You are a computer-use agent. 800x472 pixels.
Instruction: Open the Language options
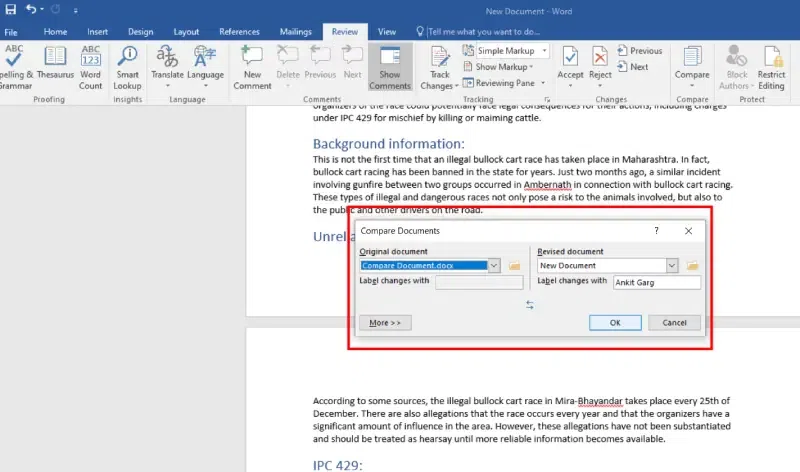pos(205,66)
